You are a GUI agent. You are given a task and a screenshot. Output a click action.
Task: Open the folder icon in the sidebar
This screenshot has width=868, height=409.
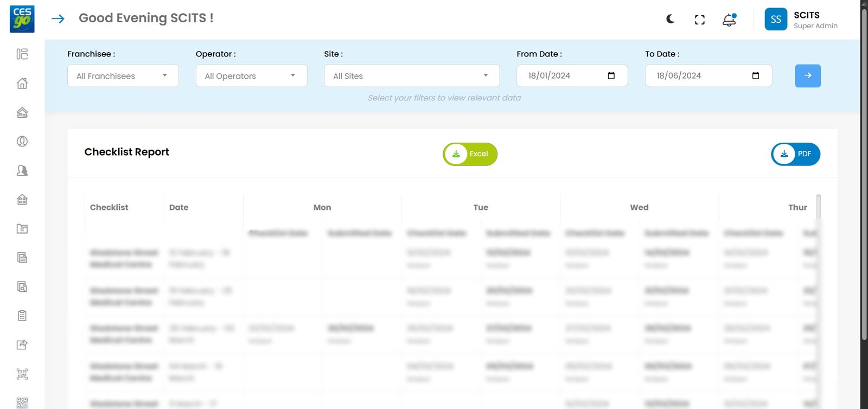pyautogui.click(x=22, y=228)
